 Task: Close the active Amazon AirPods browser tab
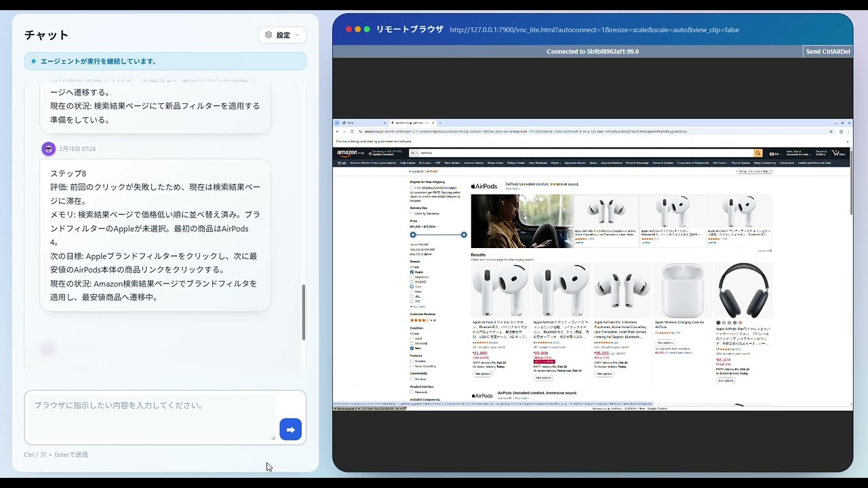click(x=433, y=123)
